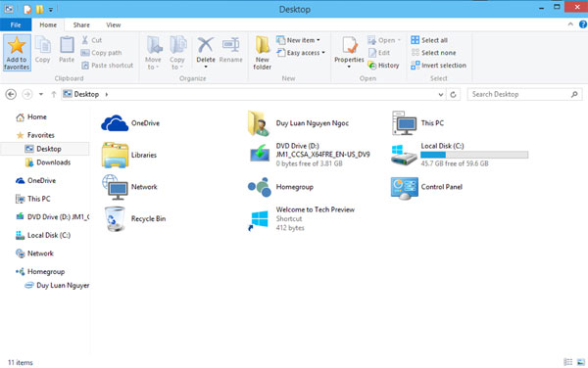Switch to large icons view in status bar

[x=581, y=362]
